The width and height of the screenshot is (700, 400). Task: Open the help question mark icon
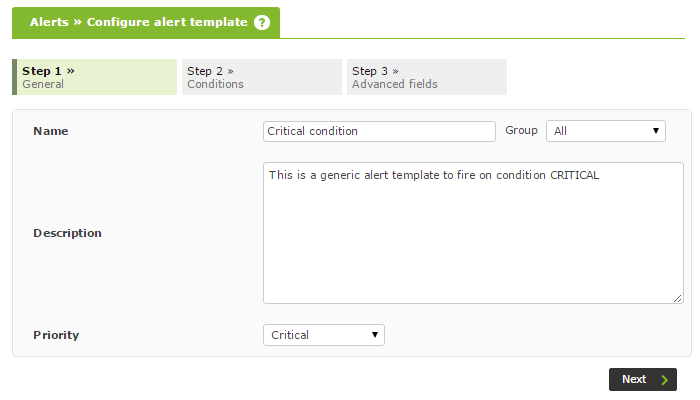262,22
